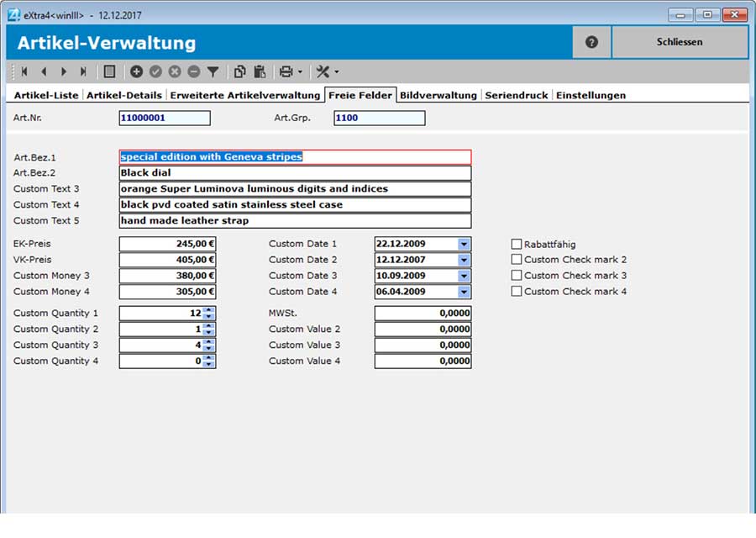756x538 pixels.
Task: Jump to last record with navigation arrow
Action: 81,71
